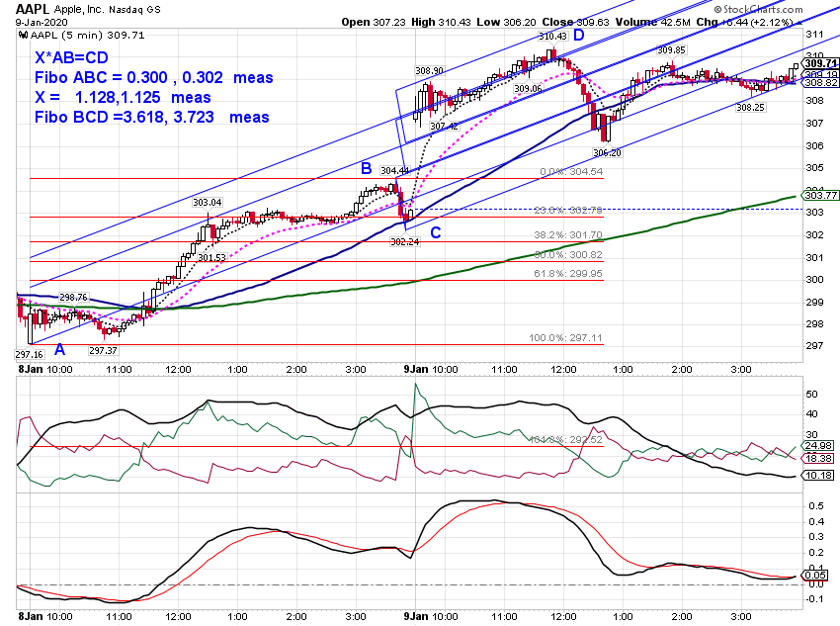Click the 'Nasdaq GS' exchange label
This screenshot has height=626, width=840.
coord(134,10)
